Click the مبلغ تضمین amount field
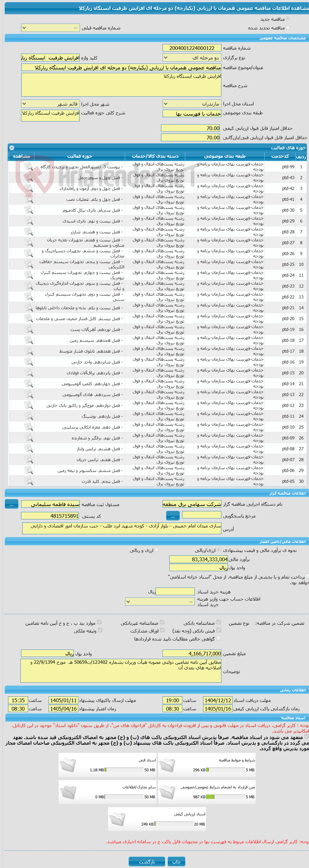Image resolution: width=309 pixels, height=868 pixels. pos(192,653)
